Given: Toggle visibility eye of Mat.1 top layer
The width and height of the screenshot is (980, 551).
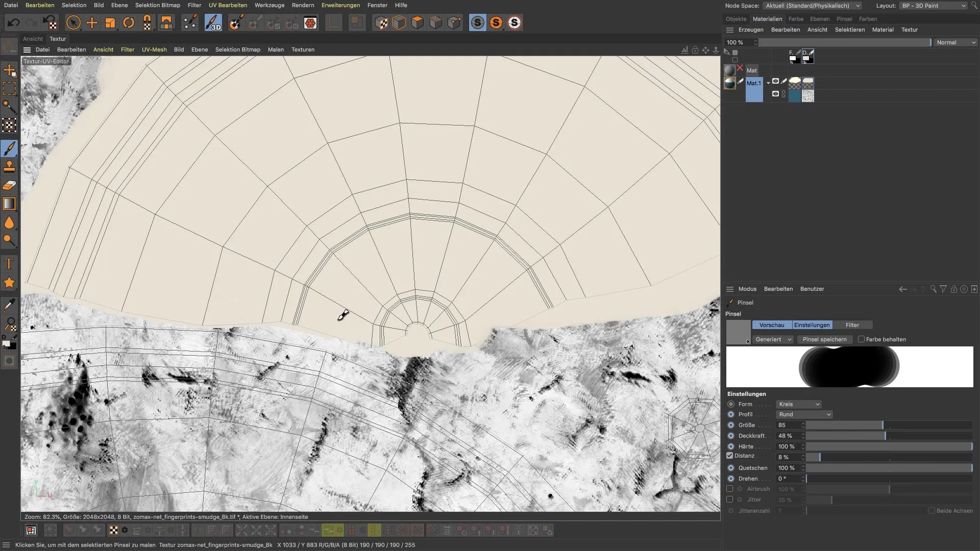Looking at the screenshot, I should click(775, 81).
